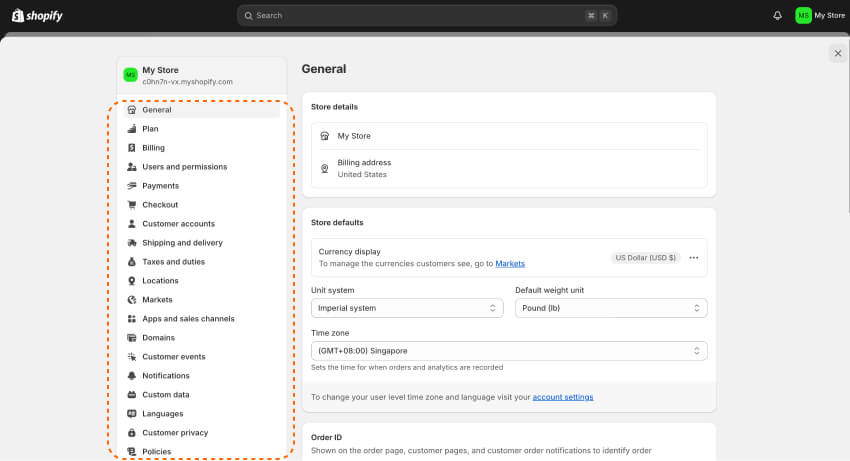This screenshot has width=850, height=461.
Task: Select General in settings sidebar
Action: pos(202,110)
